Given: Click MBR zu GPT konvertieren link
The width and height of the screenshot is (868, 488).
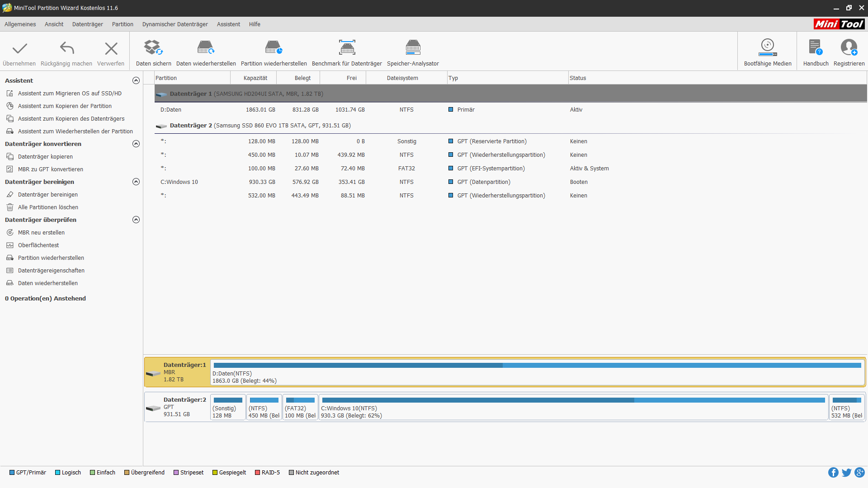Looking at the screenshot, I should 50,169.
